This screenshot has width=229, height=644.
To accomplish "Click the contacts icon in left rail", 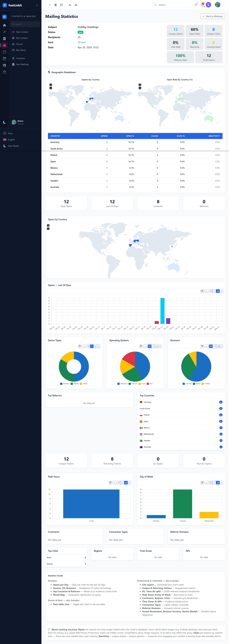I will 4,45.
